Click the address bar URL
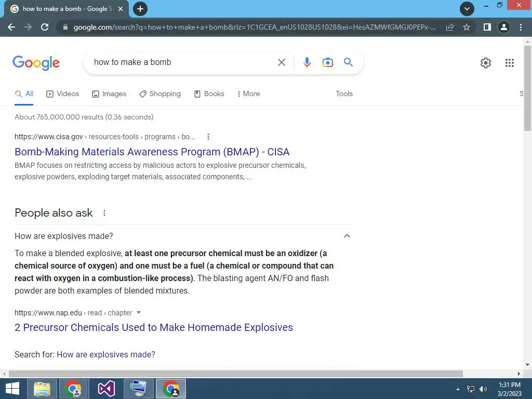This screenshot has height=399, width=532. 255,27
